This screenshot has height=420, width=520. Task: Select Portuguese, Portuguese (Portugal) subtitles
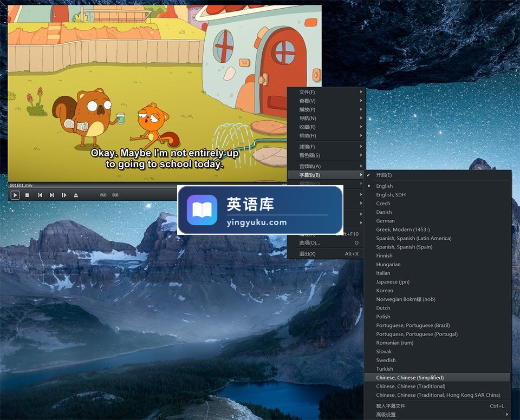tap(438, 334)
